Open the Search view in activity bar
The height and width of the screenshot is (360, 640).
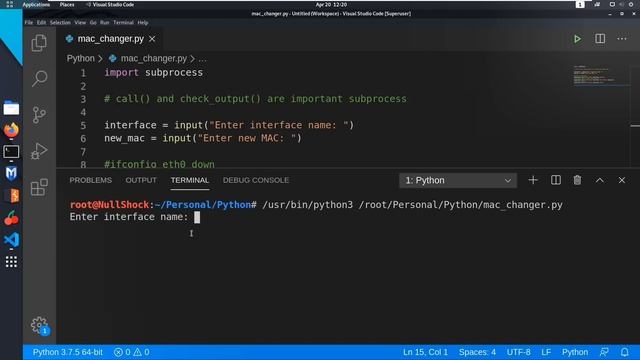39,78
